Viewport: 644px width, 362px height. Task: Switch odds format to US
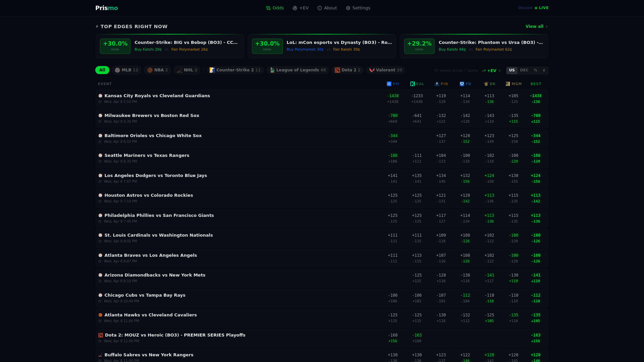click(x=512, y=70)
